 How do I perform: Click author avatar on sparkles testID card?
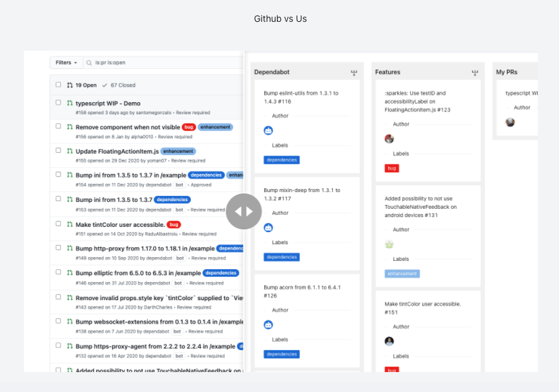click(389, 139)
